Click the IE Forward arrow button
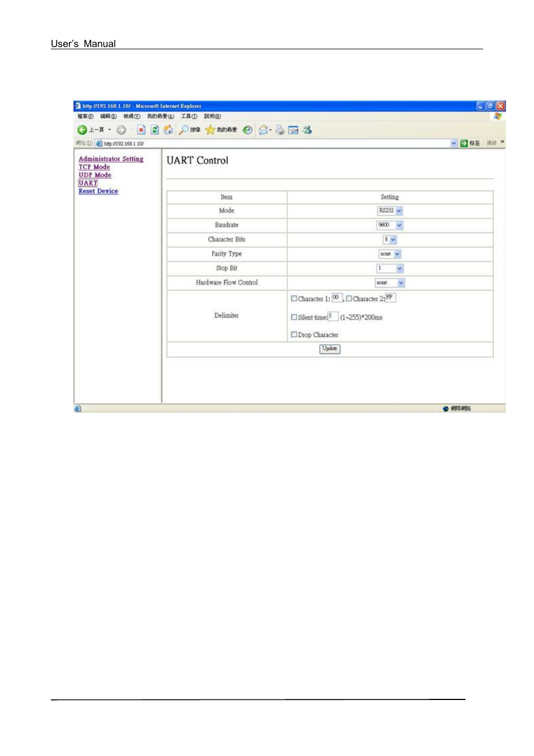 [121, 130]
